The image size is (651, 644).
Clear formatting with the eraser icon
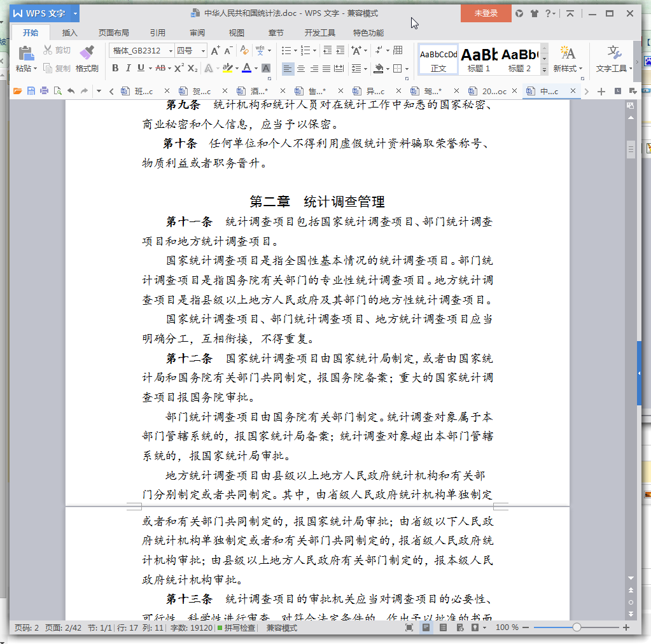click(244, 51)
